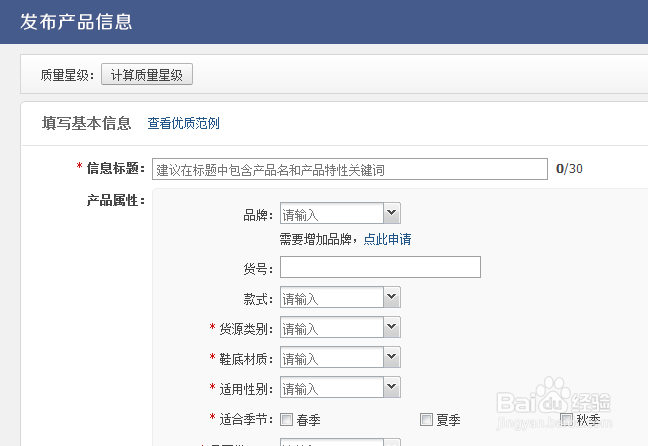Click the 计算质量星级 button
This screenshot has height=446, width=648.
tap(147, 74)
